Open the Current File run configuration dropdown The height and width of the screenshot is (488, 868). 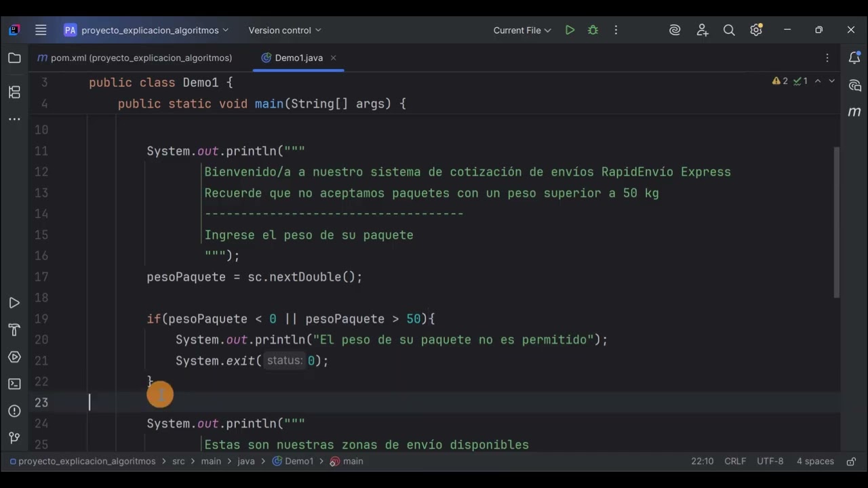point(522,30)
